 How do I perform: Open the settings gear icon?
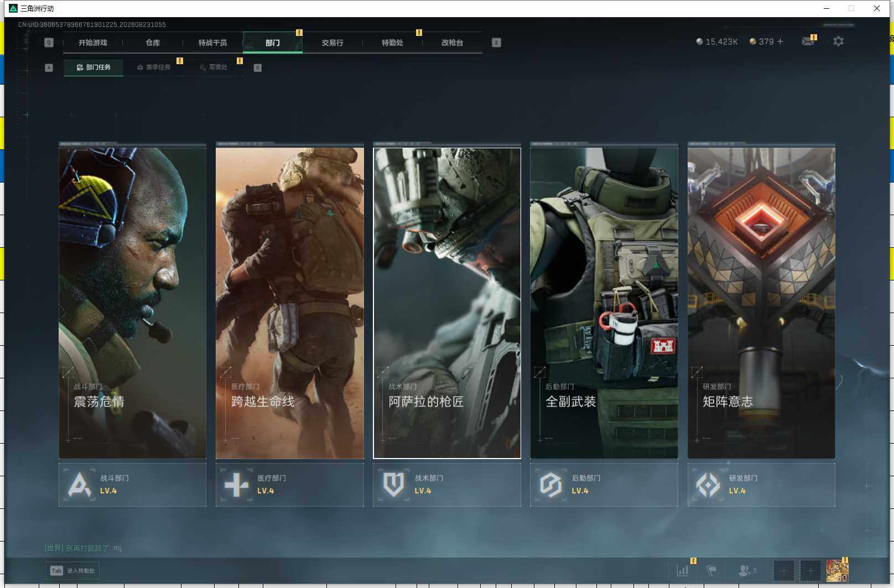click(x=838, y=41)
